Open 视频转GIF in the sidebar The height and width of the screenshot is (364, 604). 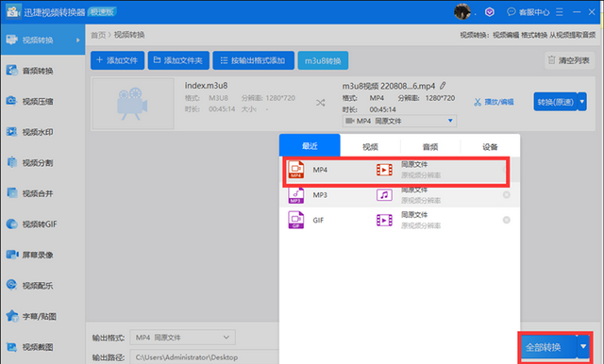42,223
